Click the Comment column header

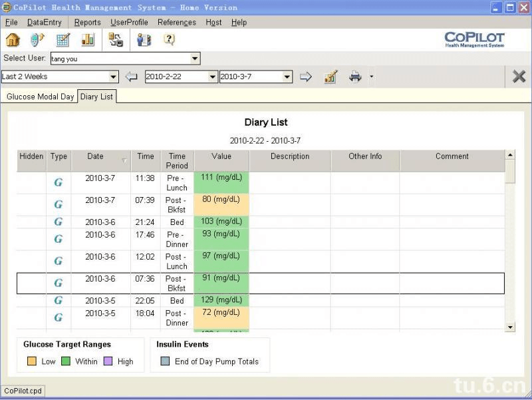point(452,160)
